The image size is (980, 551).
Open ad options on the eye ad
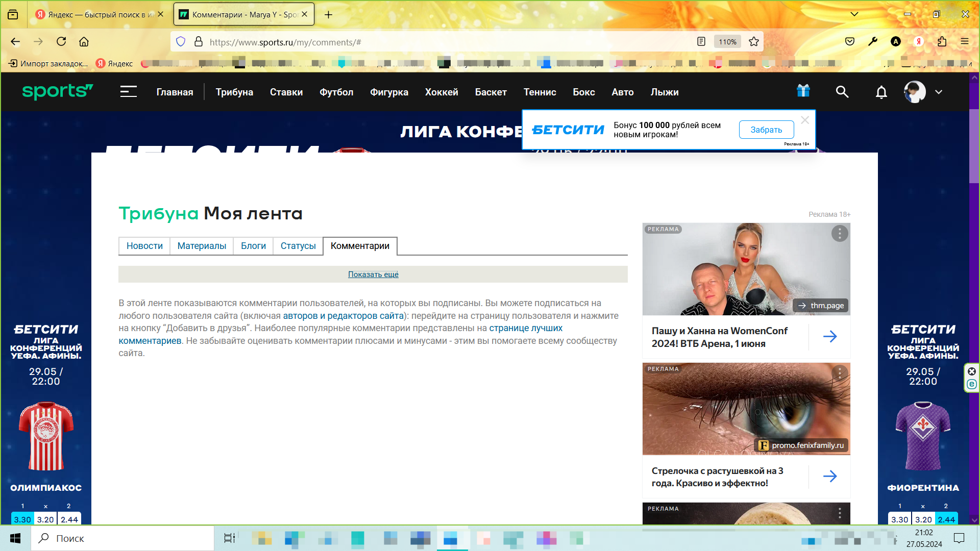click(x=840, y=373)
